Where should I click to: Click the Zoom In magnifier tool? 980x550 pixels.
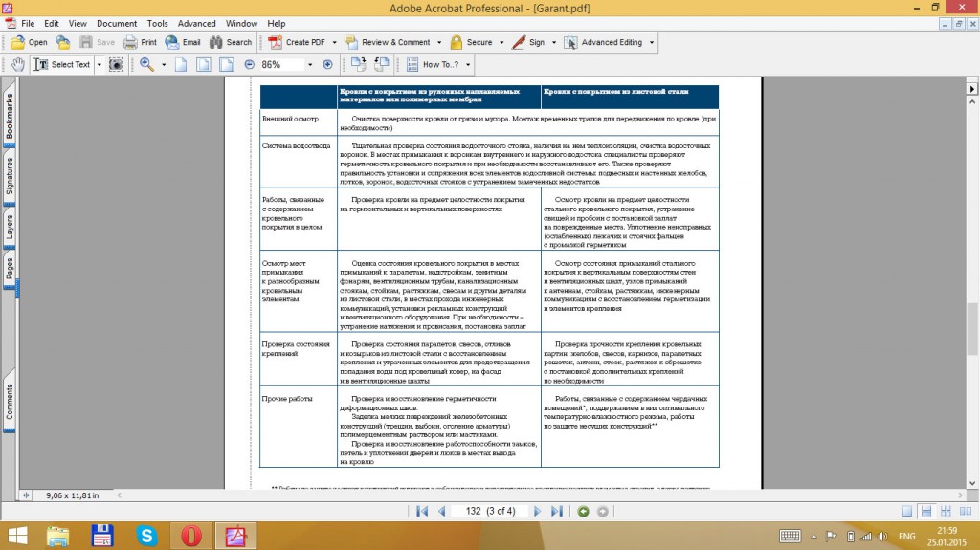click(x=147, y=64)
